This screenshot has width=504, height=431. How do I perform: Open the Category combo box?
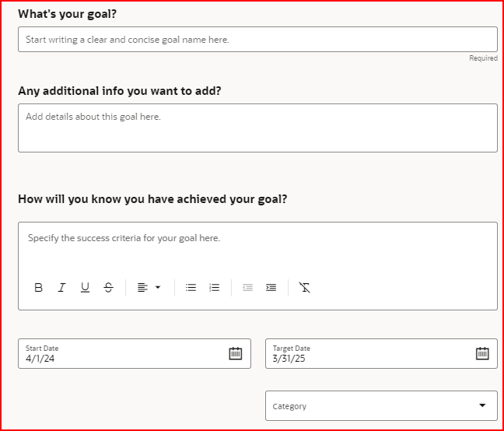[381, 405]
